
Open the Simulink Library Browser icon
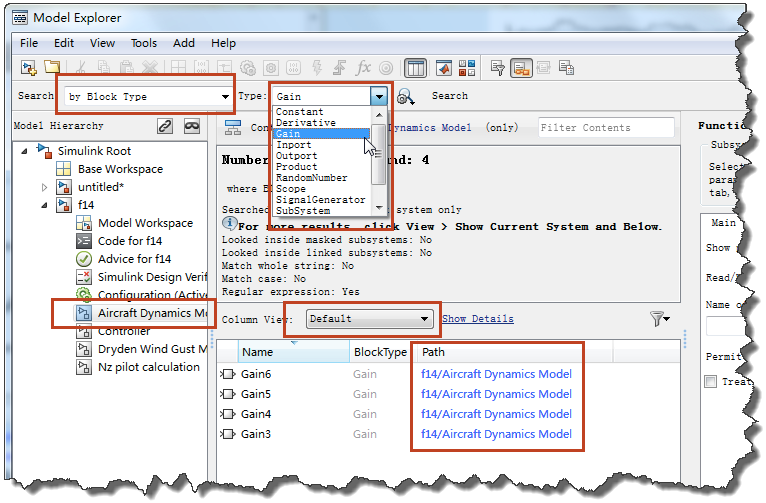[x=467, y=68]
